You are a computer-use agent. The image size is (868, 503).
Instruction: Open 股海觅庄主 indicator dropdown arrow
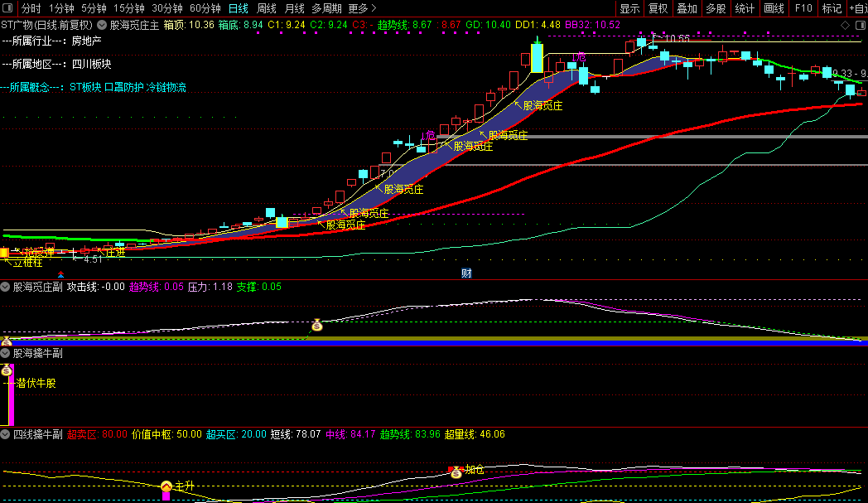click(x=102, y=25)
